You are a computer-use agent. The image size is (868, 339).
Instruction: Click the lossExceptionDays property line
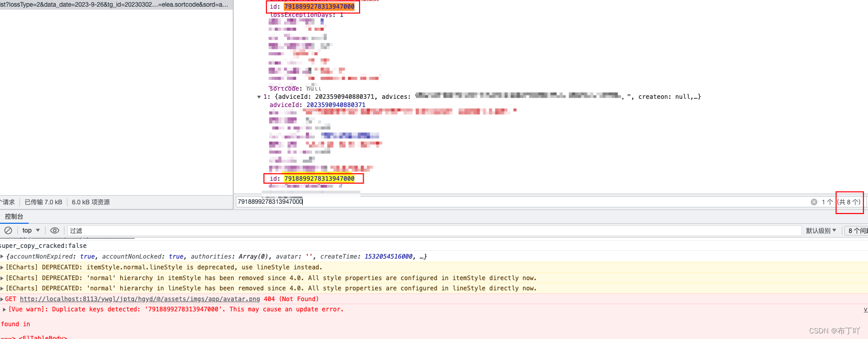(307, 15)
